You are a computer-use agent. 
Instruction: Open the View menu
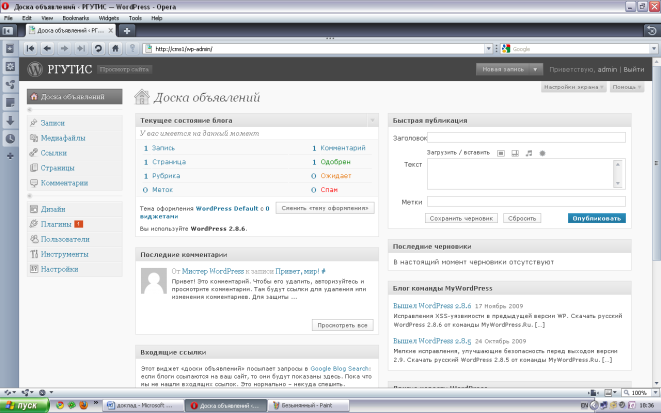point(47,18)
